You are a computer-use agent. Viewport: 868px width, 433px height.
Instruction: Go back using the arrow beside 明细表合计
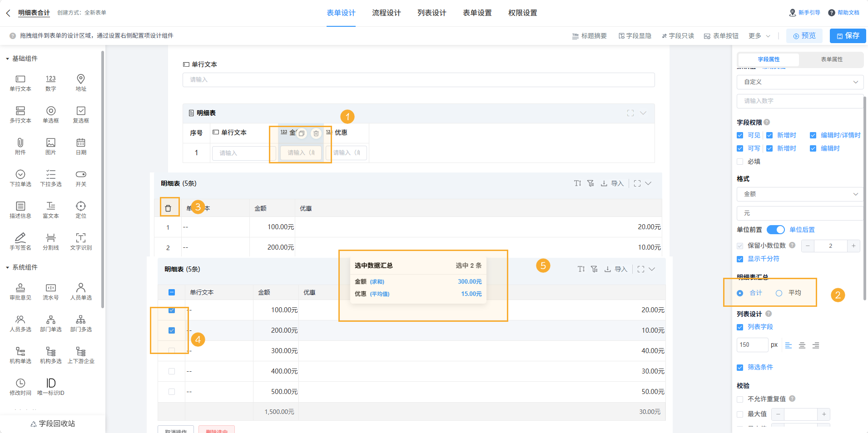[x=8, y=13]
